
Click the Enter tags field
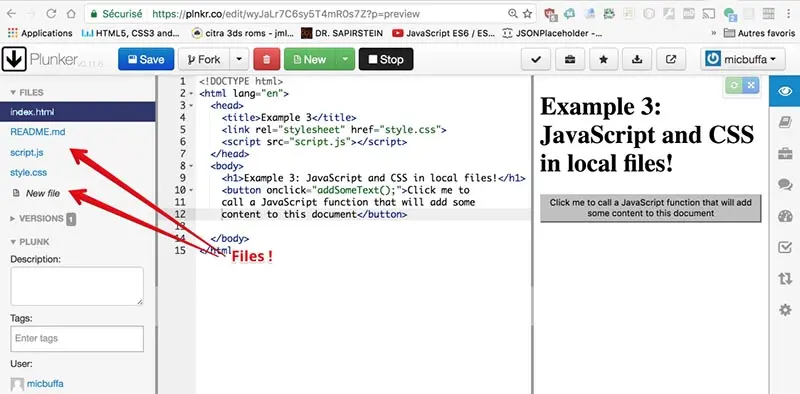click(x=77, y=338)
